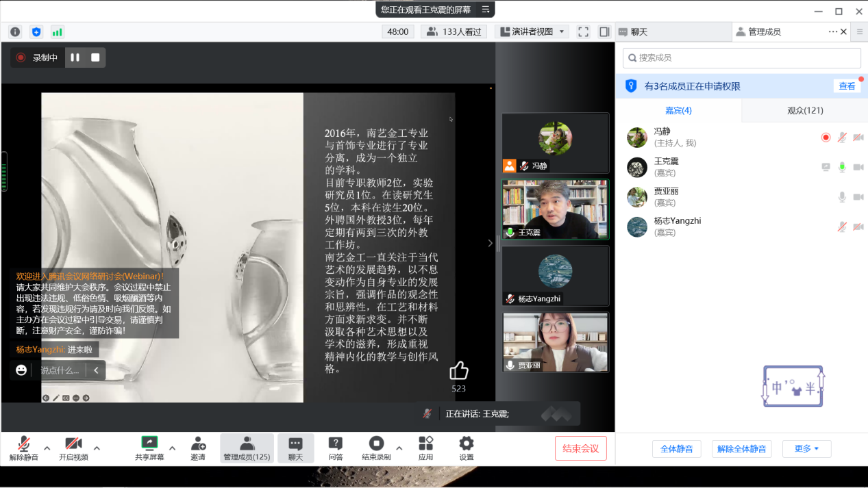Open the 演讲者视图 view dropdown
868x488 pixels.
pyautogui.click(x=532, y=31)
